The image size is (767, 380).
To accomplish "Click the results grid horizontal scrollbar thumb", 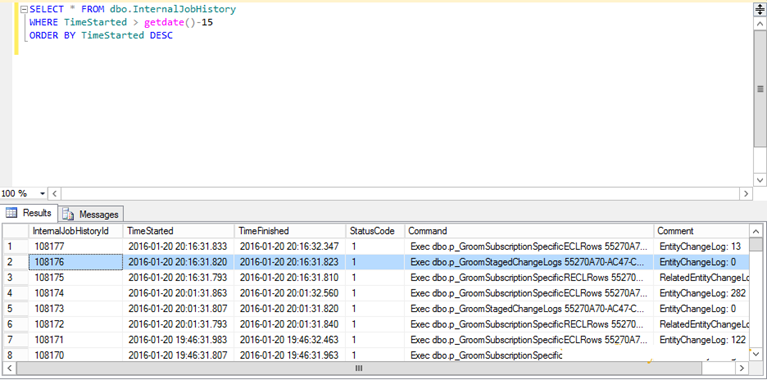I will tap(358, 368).
